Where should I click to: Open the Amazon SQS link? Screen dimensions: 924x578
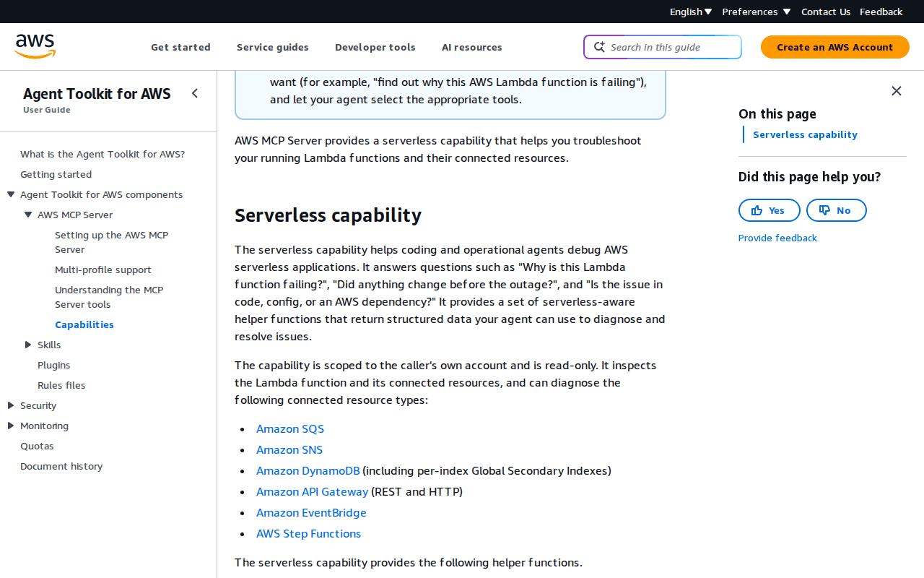tap(290, 428)
